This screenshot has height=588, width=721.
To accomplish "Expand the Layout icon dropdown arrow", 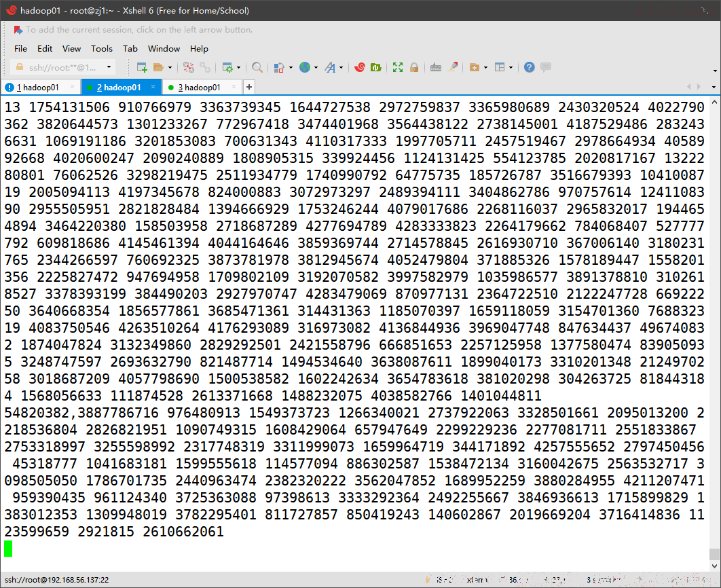I will coord(511,68).
